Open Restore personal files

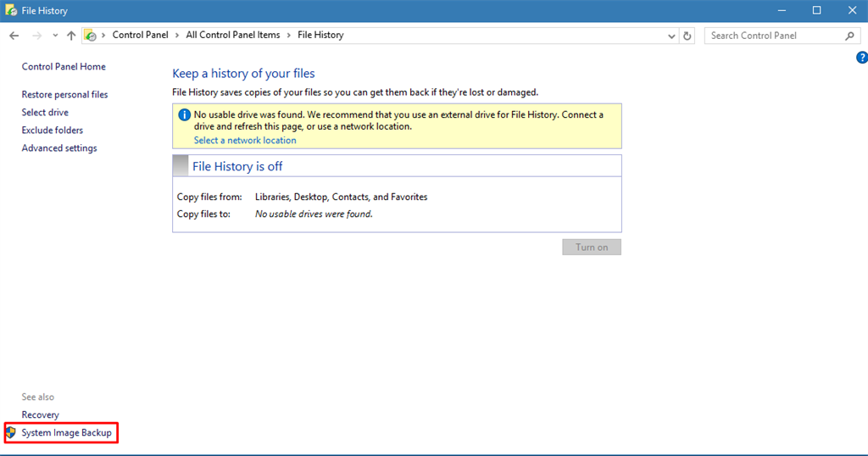64,95
